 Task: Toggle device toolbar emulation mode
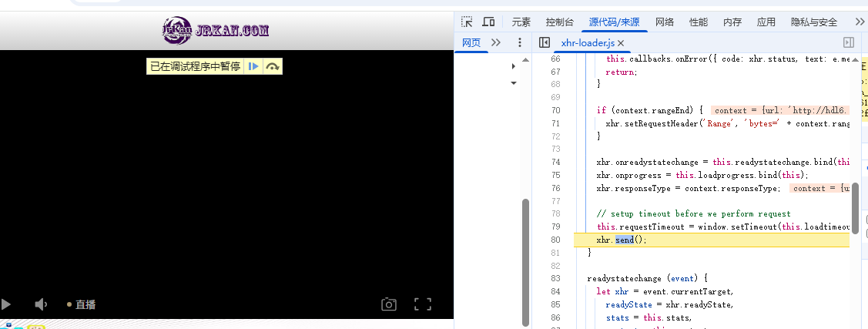488,22
